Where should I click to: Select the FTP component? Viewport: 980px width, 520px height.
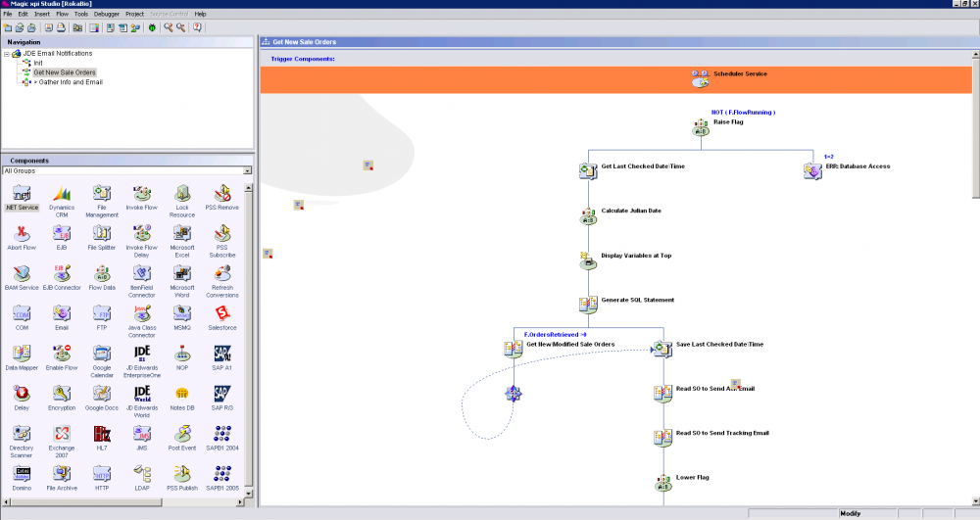[102, 318]
